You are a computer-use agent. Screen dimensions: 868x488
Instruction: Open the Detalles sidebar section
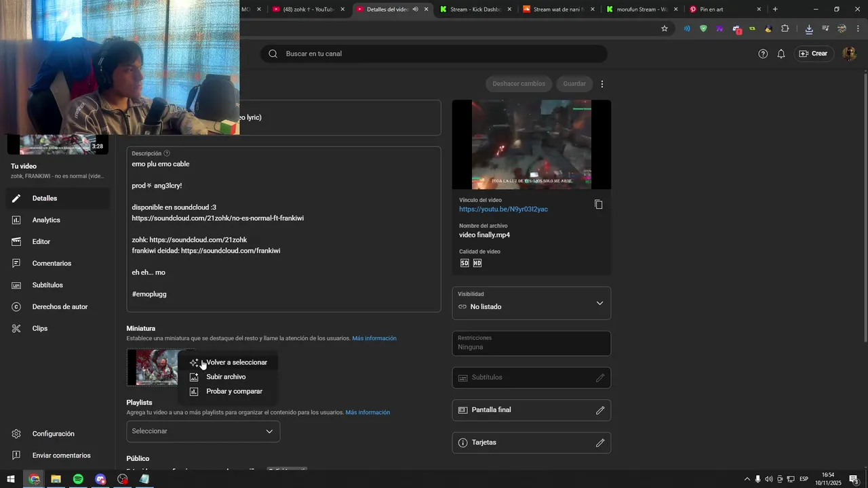(x=58, y=199)
